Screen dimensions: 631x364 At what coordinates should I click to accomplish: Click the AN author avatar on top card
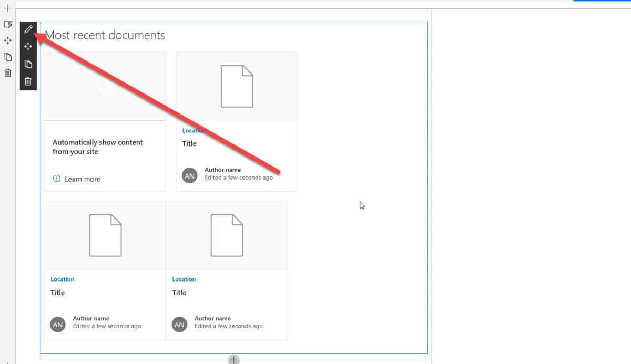(x=189, y=175)
